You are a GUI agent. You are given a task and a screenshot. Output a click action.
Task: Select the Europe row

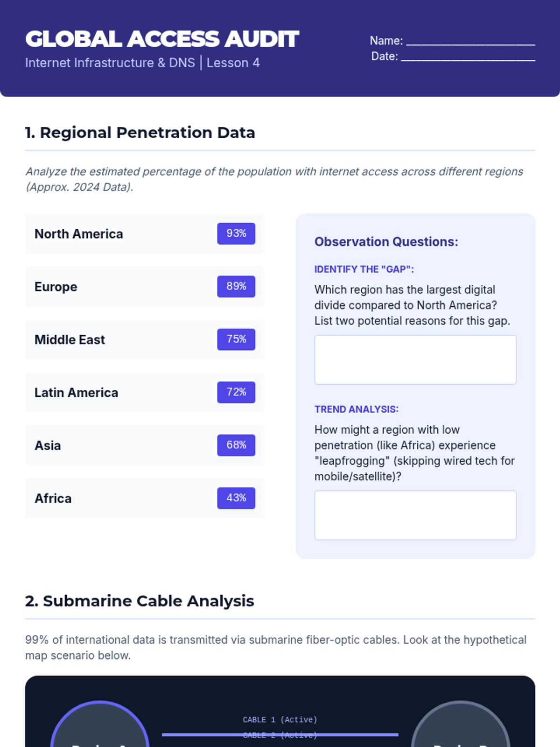pyautogui.click(x=145, y=287)
